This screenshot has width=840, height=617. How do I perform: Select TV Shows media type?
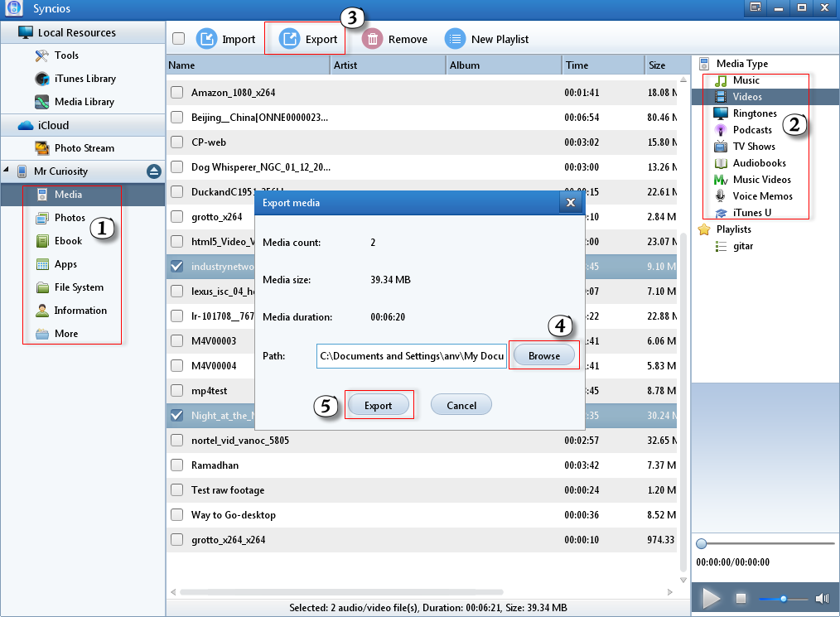coord(754,147)
